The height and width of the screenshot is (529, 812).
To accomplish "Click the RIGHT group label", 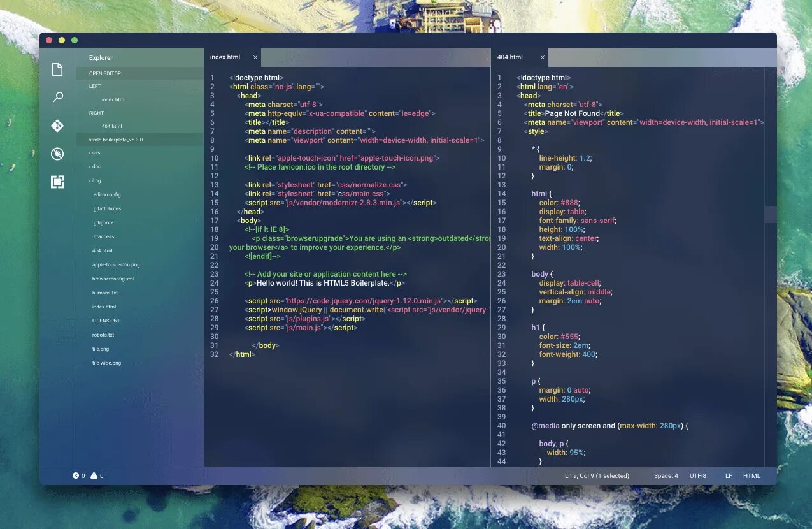I will (96, 113).
